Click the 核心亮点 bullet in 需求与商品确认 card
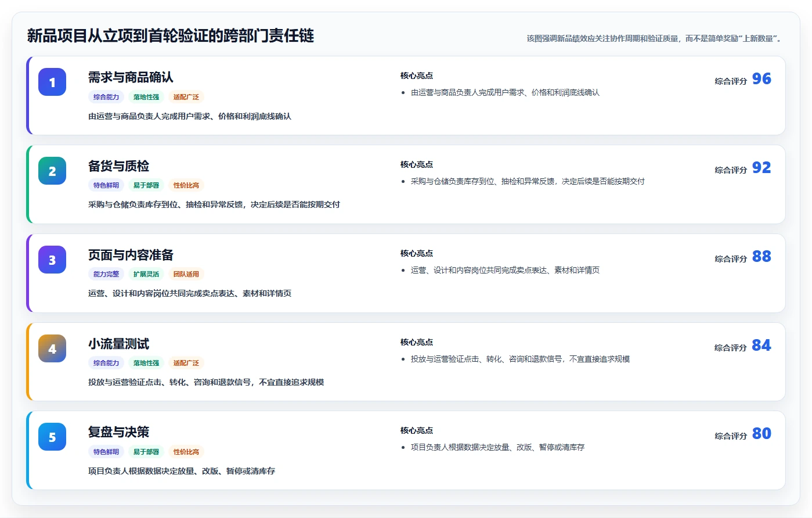This screenshot has width=812, height=518. pyautogui.click(x=505, y=92)
